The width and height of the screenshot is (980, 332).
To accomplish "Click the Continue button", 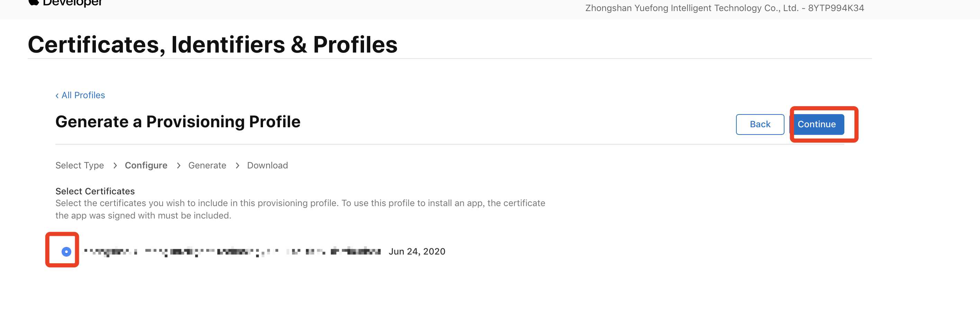I will (817, 124).
